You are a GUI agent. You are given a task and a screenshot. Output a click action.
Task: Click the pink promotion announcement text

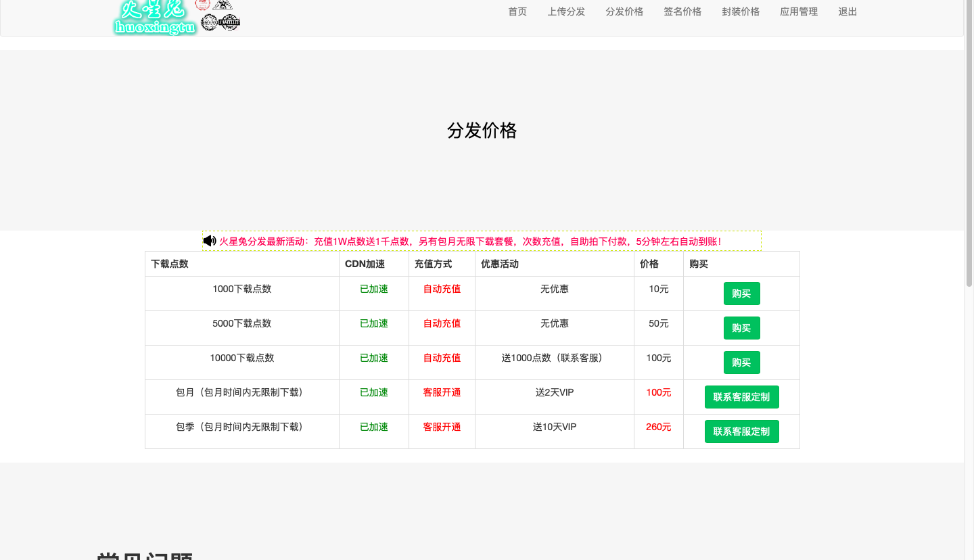[470, 241]
